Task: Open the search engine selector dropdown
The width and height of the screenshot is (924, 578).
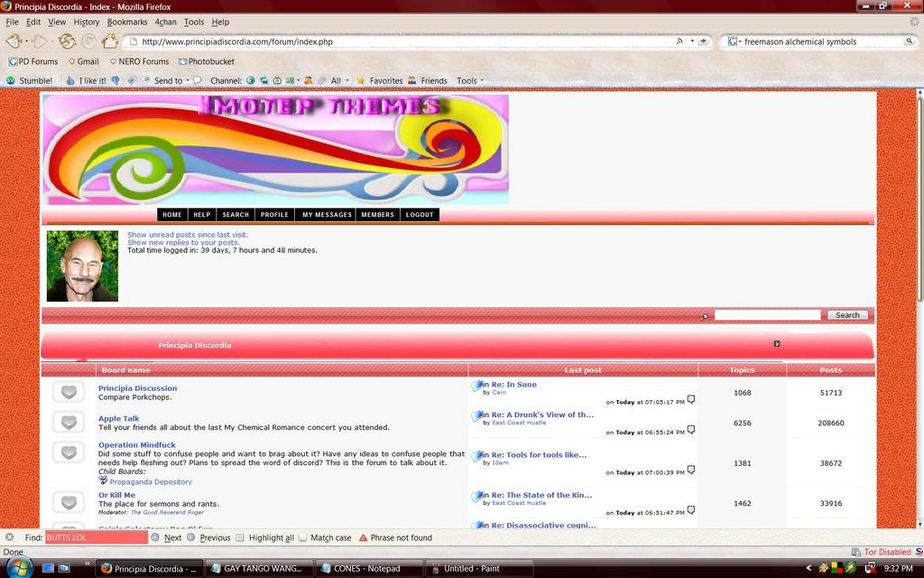Action: [734, 42]
